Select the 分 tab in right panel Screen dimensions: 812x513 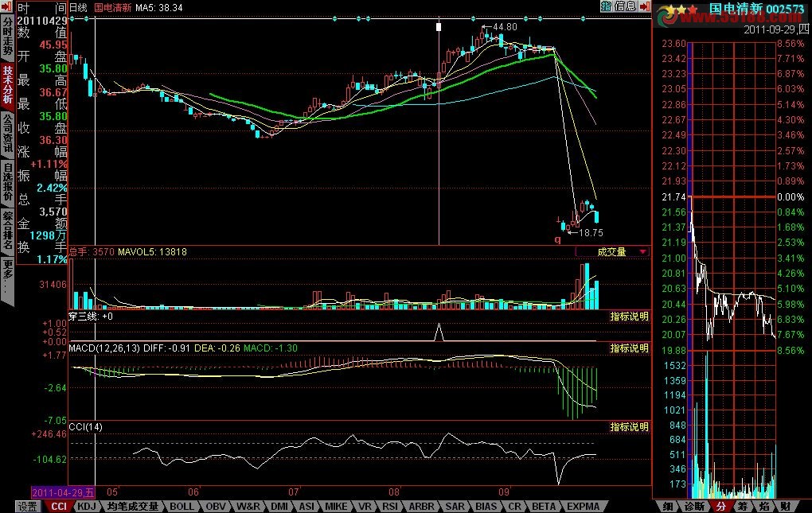721,507
